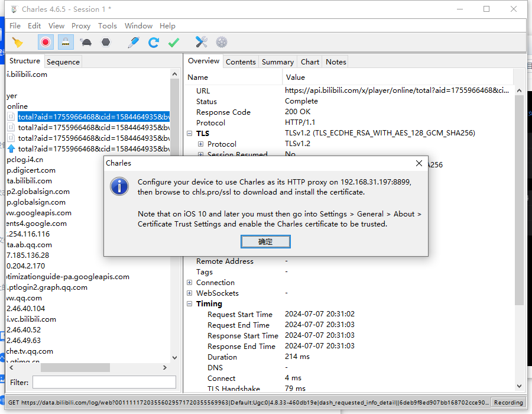This screenshot has height=414, width=532.
Task: Click the blue Repeat arrow icon
Action: pyautogui.click(x=154, y=43)
